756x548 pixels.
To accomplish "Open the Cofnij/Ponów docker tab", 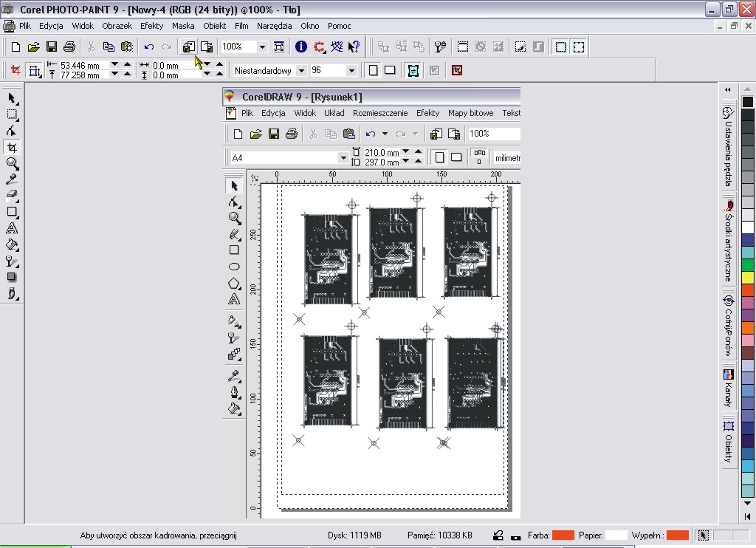I will tap(728, 326).
